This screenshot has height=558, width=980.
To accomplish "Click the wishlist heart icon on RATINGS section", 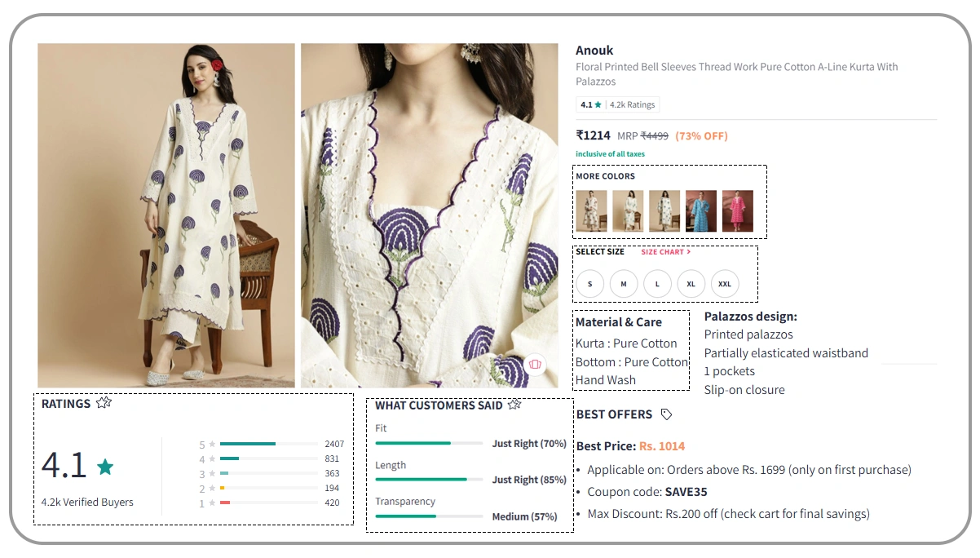I will [103, 402].
